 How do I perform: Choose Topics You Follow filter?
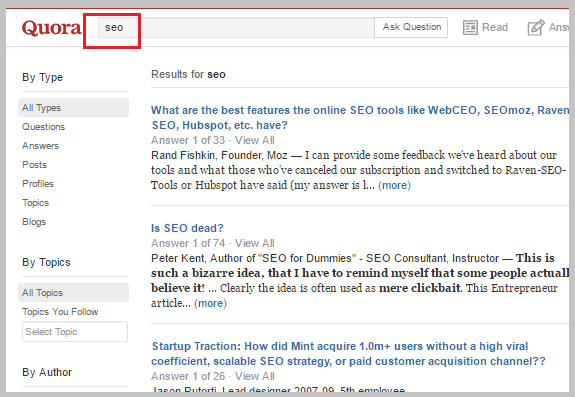(x=60, y=312)
